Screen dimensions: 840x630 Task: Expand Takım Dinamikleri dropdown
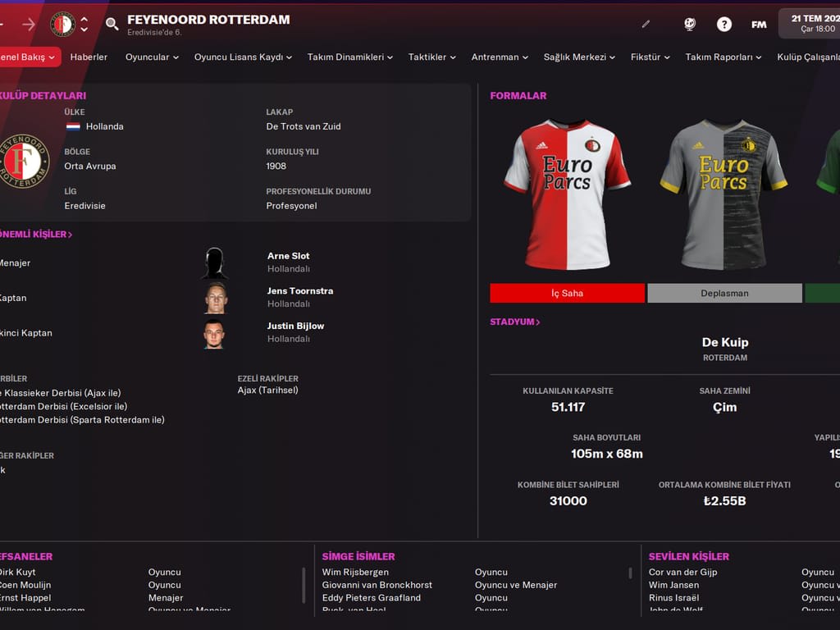pos(349,57)
